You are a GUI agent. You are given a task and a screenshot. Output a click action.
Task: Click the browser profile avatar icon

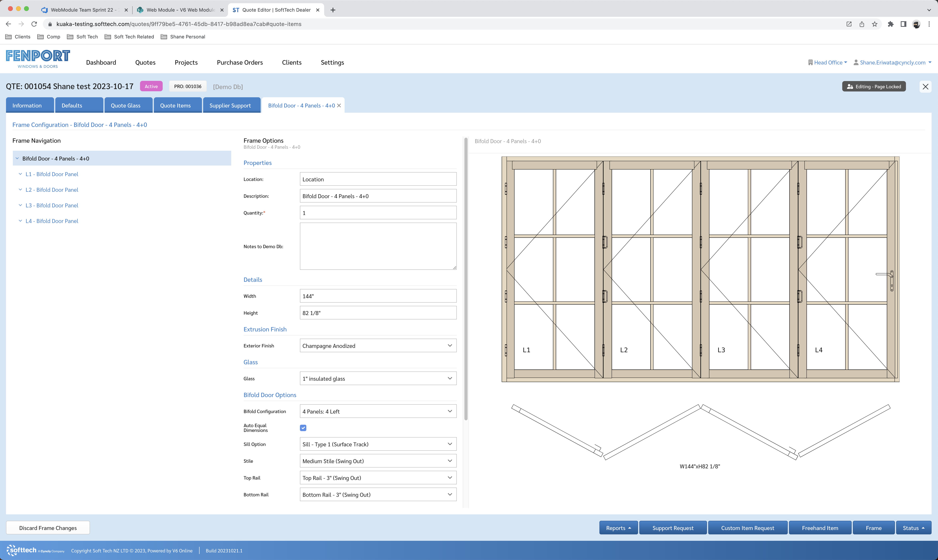point(917,24)
